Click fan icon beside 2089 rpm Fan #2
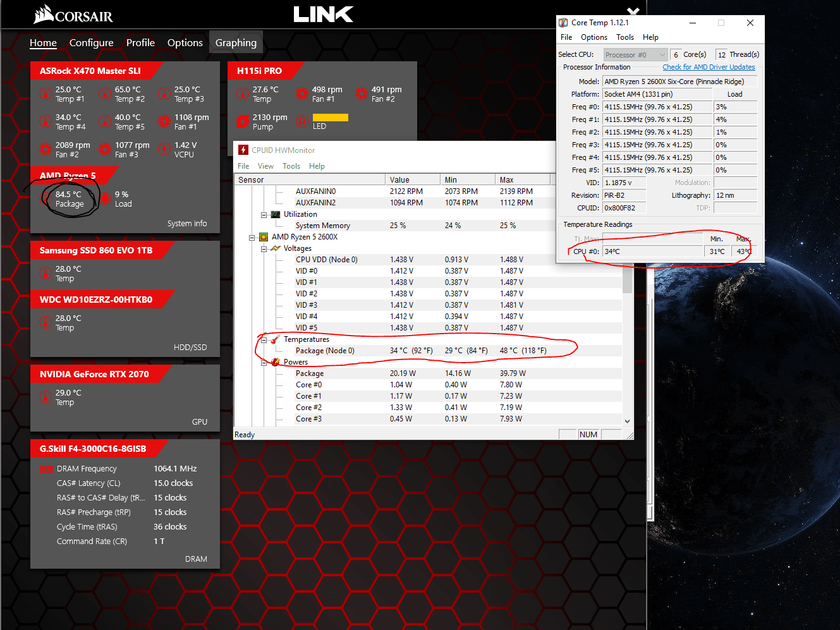840x630 pixels. [x=46, y=149]
